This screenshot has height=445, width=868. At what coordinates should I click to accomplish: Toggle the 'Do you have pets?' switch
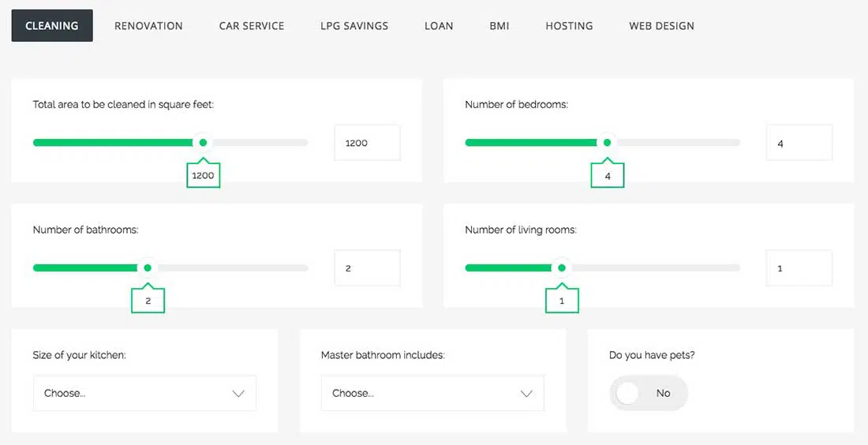(x=648, y=393)
